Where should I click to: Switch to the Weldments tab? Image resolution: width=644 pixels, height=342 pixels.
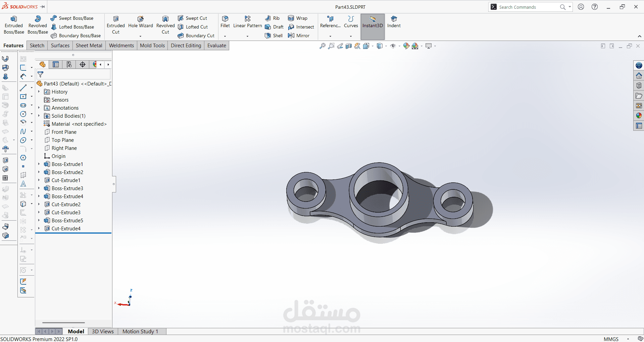tap(121, 46)
